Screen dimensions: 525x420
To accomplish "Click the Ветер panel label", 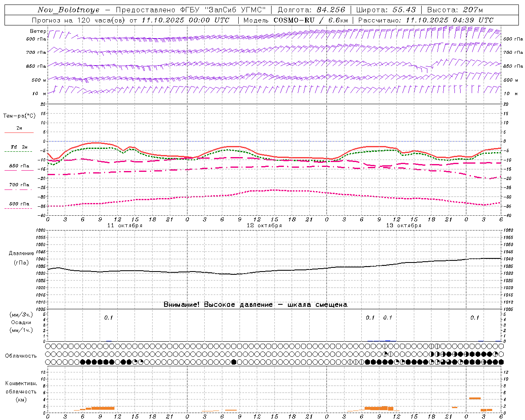I will [x=38, y=31].
